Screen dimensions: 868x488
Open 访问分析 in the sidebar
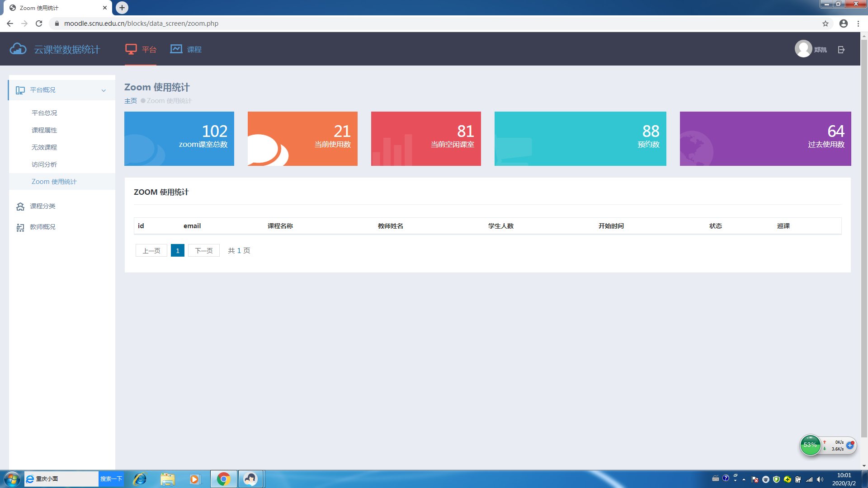(44, 164)
